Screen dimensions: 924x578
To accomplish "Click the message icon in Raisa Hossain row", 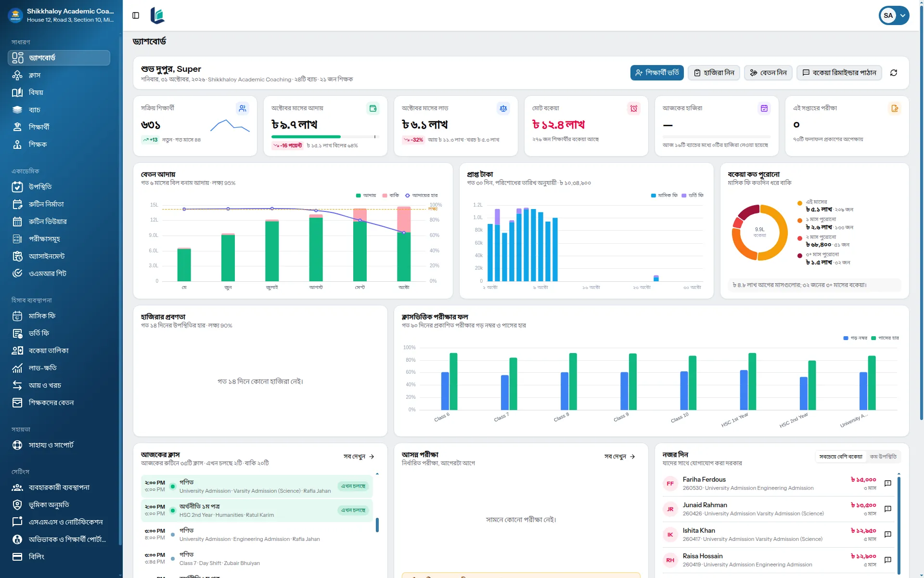I will 888,560.
